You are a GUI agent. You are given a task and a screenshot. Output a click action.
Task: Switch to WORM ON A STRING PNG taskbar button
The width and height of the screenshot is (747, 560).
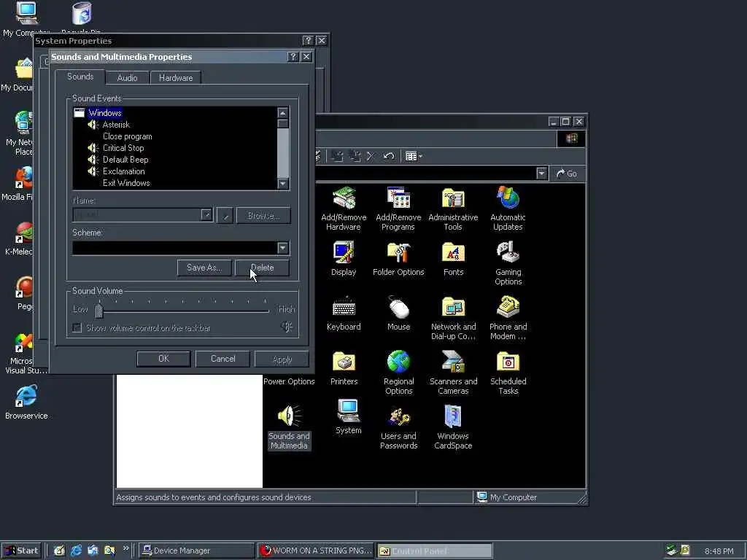(317, 551)
